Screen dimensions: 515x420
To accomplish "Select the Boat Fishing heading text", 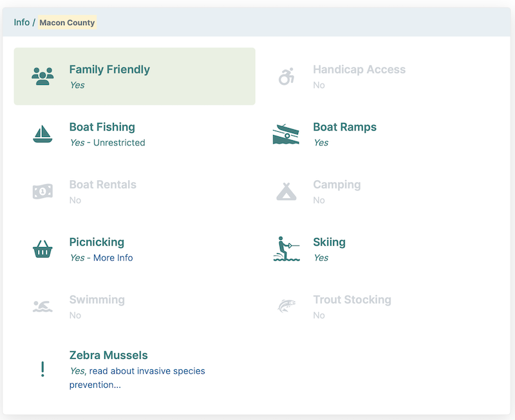I will click(x=102, y=127).
